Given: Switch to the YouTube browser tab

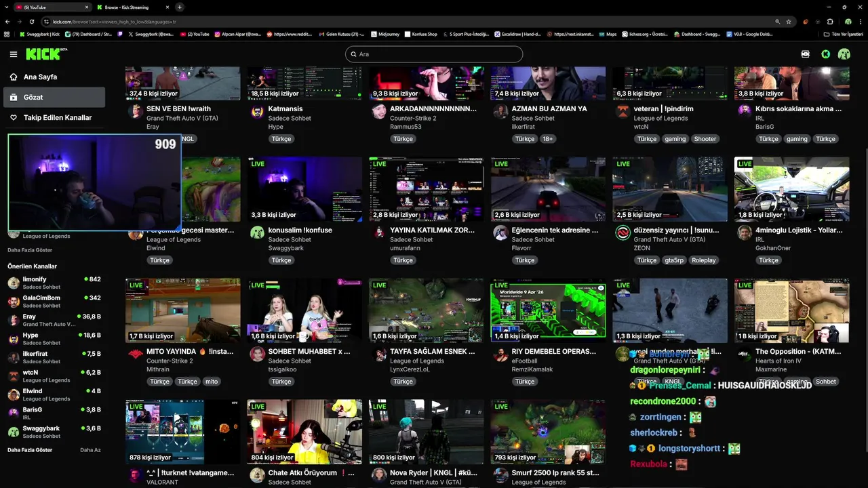Looking at the screenshot, I should 53,7.
